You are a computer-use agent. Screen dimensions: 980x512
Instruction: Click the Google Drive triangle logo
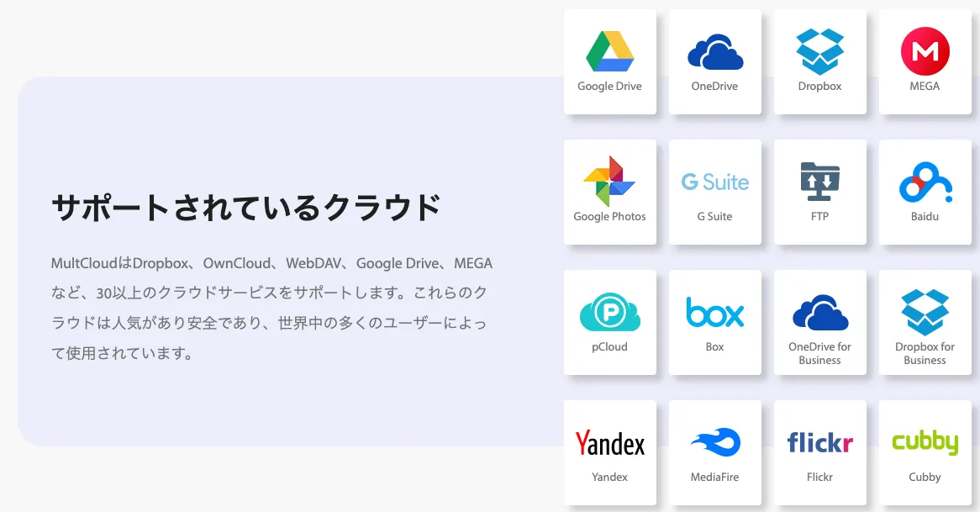(x=609, y=51)
